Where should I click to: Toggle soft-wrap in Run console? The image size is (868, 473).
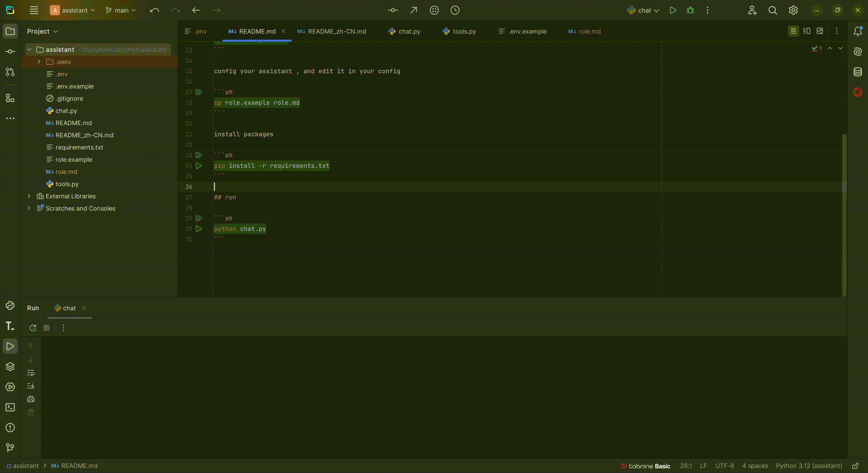point(31,373)
